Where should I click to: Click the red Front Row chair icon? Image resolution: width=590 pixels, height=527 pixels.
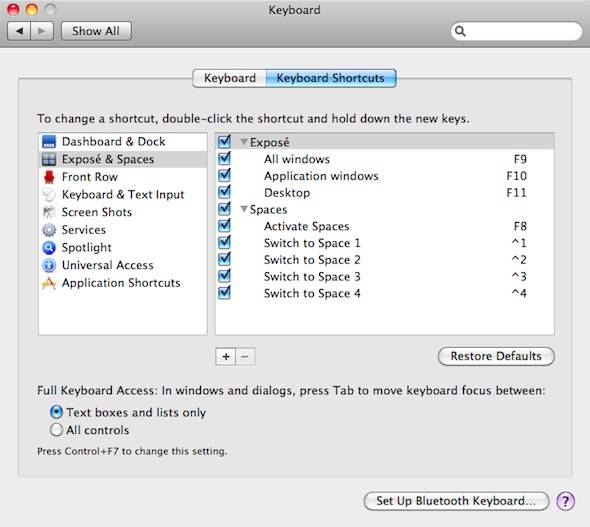[49, 177]
